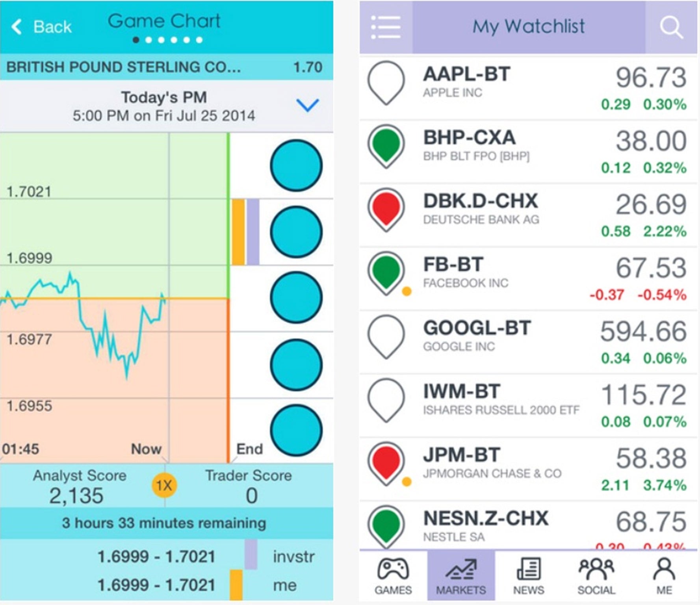
Task: Toggle the AAPL-BT watchlist pin
Action: point(386,83)
